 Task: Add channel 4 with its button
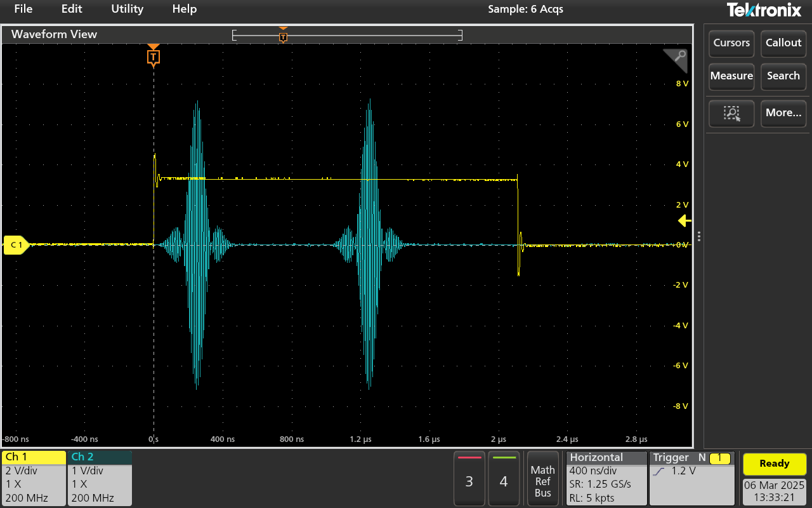[504, 479]
